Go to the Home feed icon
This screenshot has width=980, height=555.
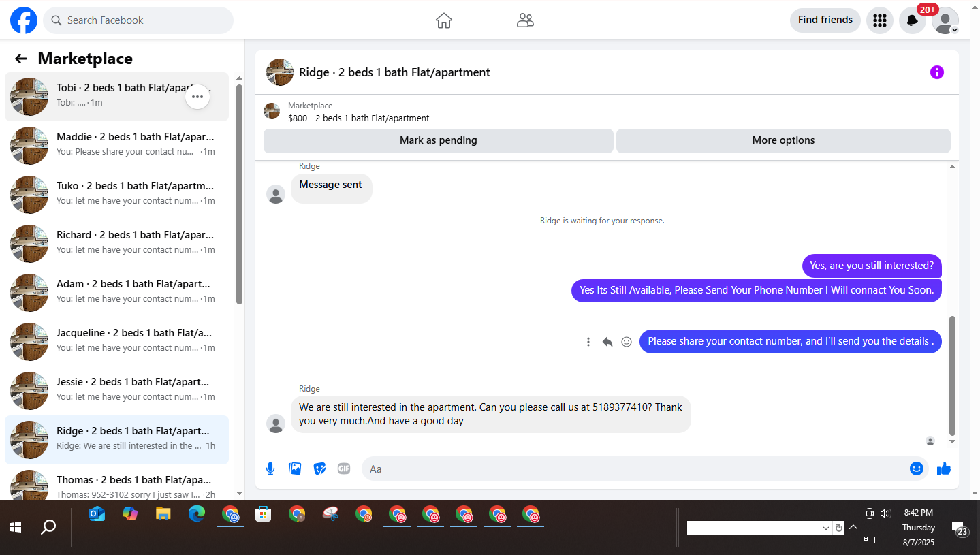(444, 20)
